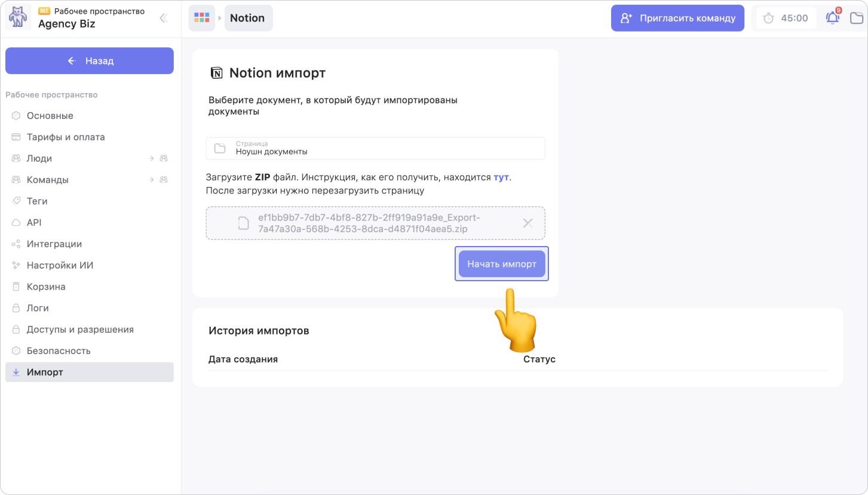The height and width of the screenshot is (495, 868).
Task: Go to Тарифы и оплата
Action: [66, 137]
